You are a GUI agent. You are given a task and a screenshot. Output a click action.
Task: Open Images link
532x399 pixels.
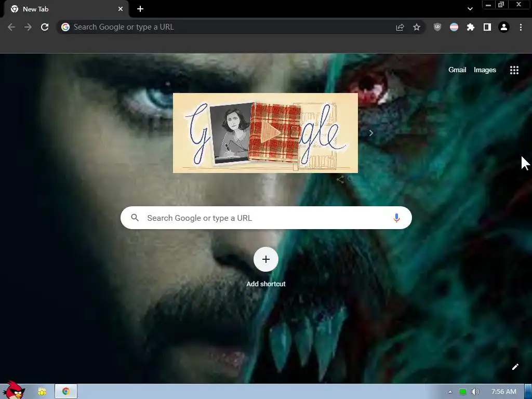(x=485, y=70)
